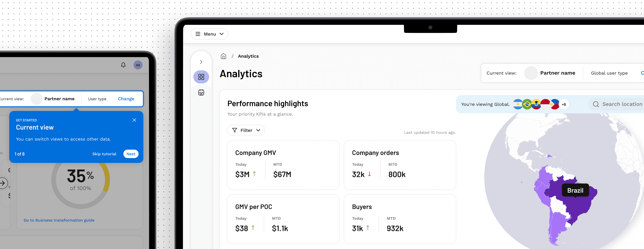Image resolution: width=644 pixels, height=249 pixels.
Task: Close the Current view tutorial popup
Action: pyautogui.click(x=134, y=120)
